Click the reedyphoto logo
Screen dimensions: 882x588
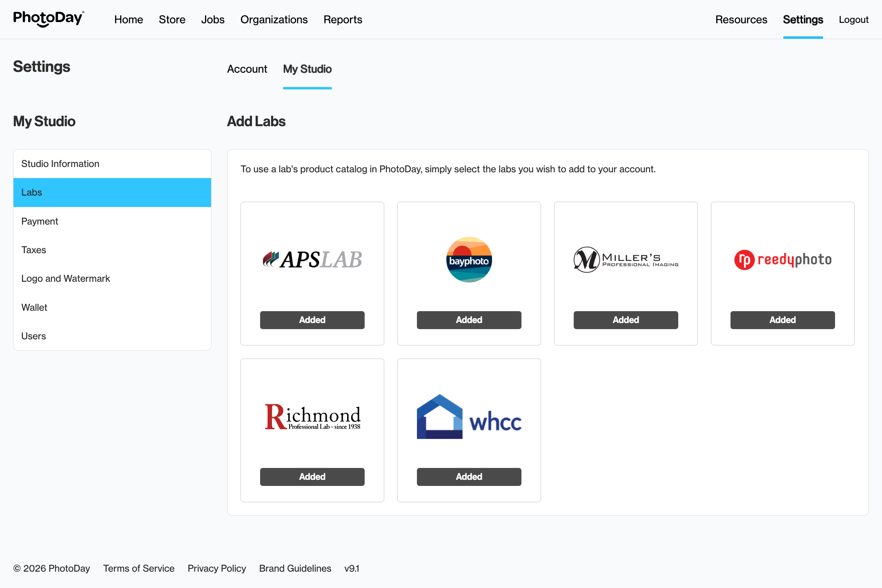click(782, 260)
